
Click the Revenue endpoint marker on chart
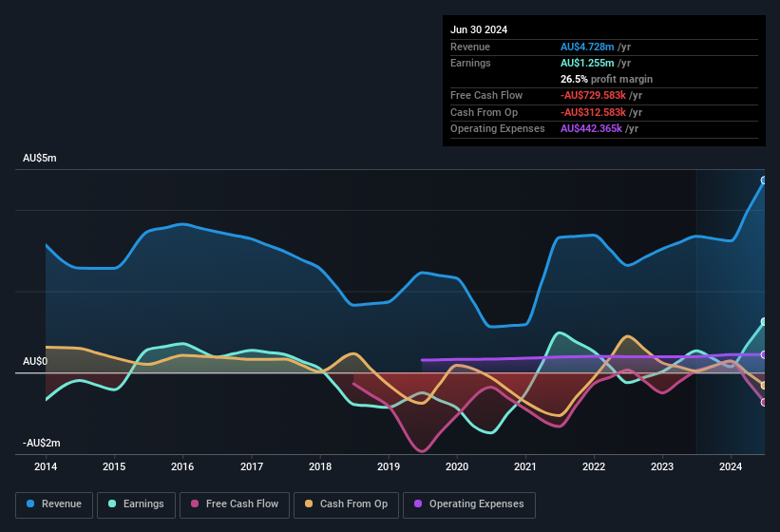[764, 180]
